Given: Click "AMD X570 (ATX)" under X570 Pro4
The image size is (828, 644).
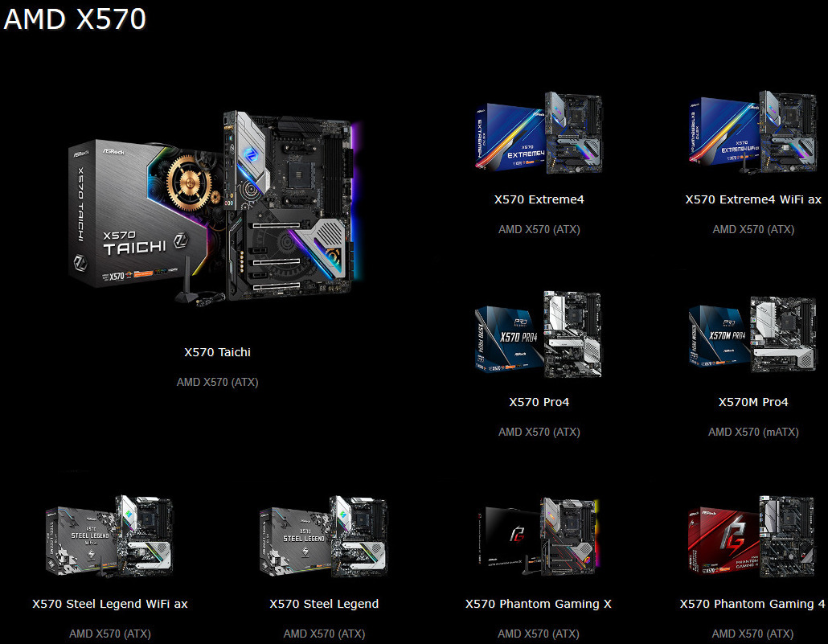Looking at the screenshot, I should coord(539,433).
